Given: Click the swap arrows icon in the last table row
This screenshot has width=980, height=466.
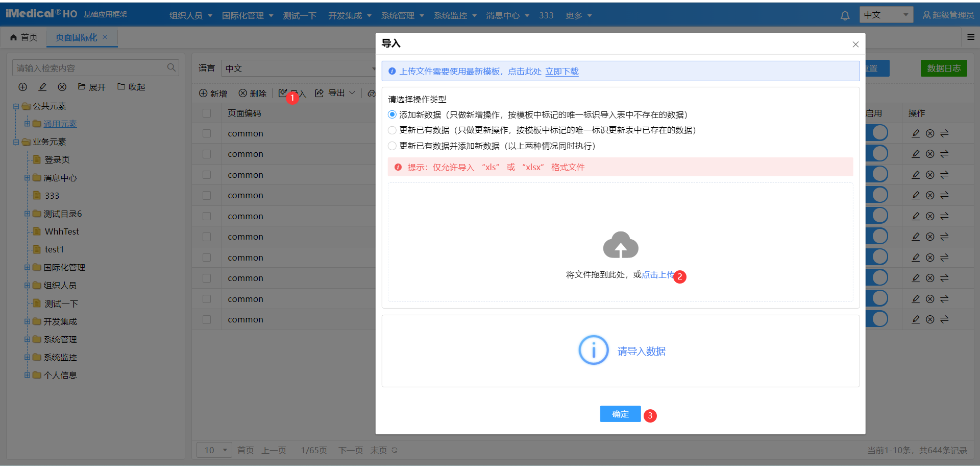Looking at the screenshot, I should [x=944, y=319].
